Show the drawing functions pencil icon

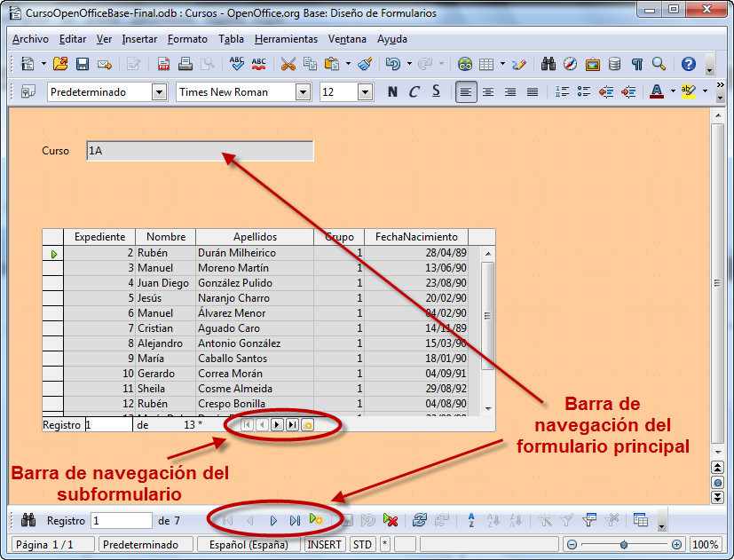519,64
